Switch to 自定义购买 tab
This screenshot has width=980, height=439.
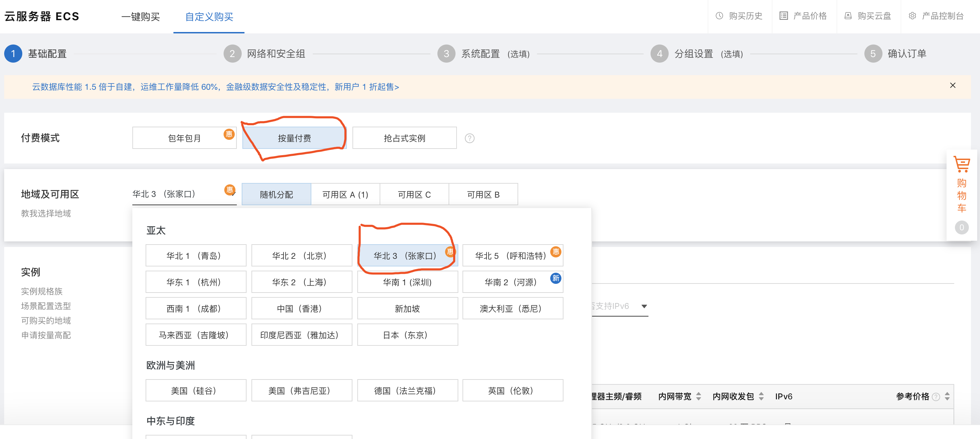(x=209, y=17)
